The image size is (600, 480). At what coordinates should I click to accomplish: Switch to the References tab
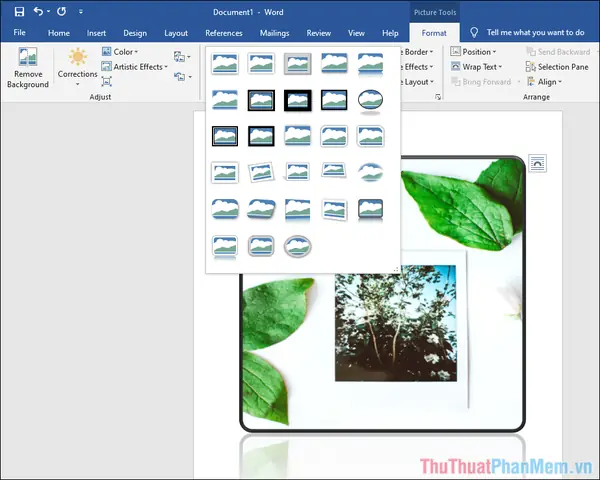(x=224, y=33)
